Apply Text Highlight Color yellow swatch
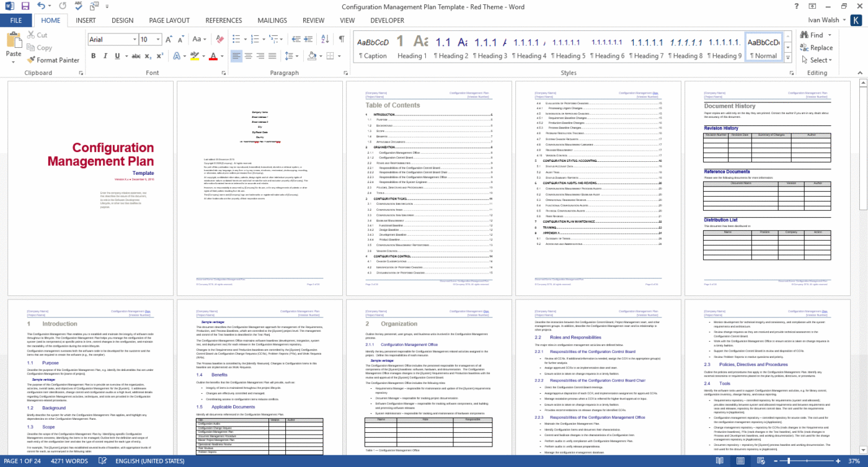The width and height of the screenshot is (868, 467). [194, 56]
